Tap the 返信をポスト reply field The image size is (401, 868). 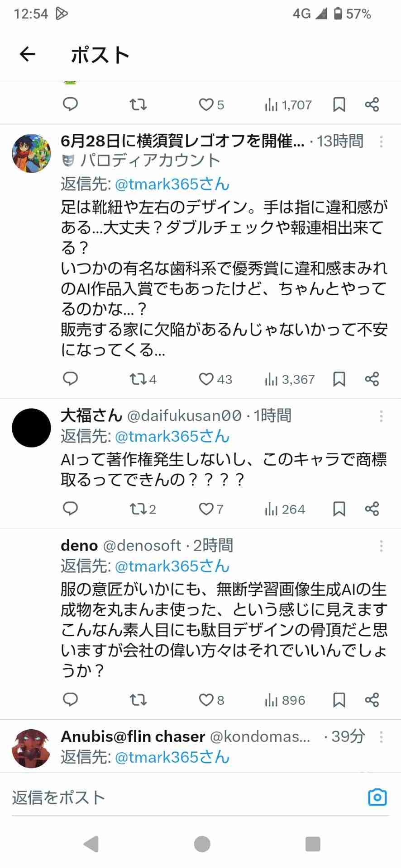(x=181, y=797)
